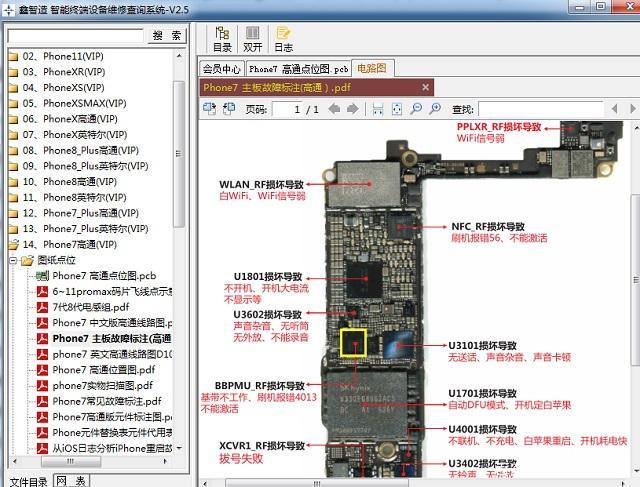This screenshot has height=487, width=640.
Task: Click the next page arrow in PDF toolbar
Action: tap(352, 109)
